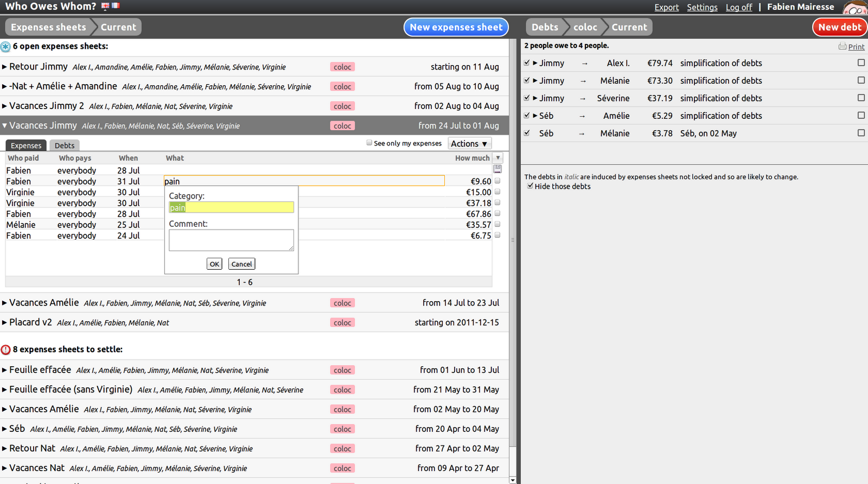Image resolution: width=868 pixels, height=484 pixels.
Task: Tick the right checkbox of Séb to Amélie debt
Action: point(861,115)
